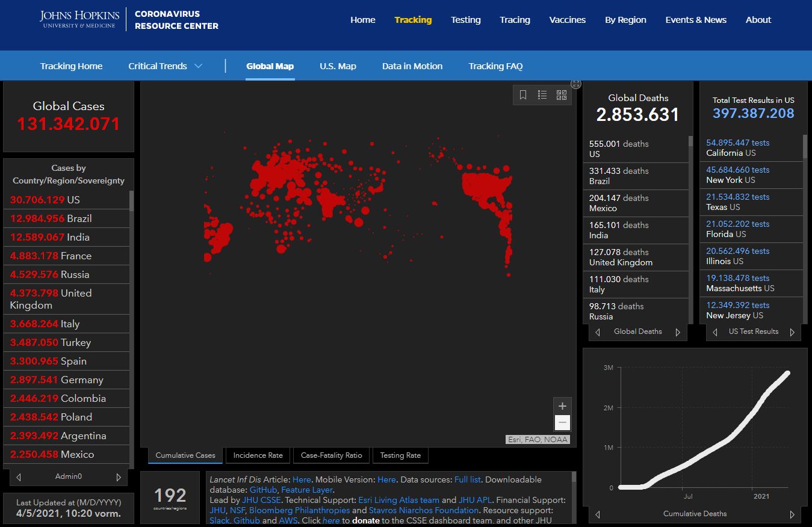Select France row in cases list

click(x=67, y=256)
